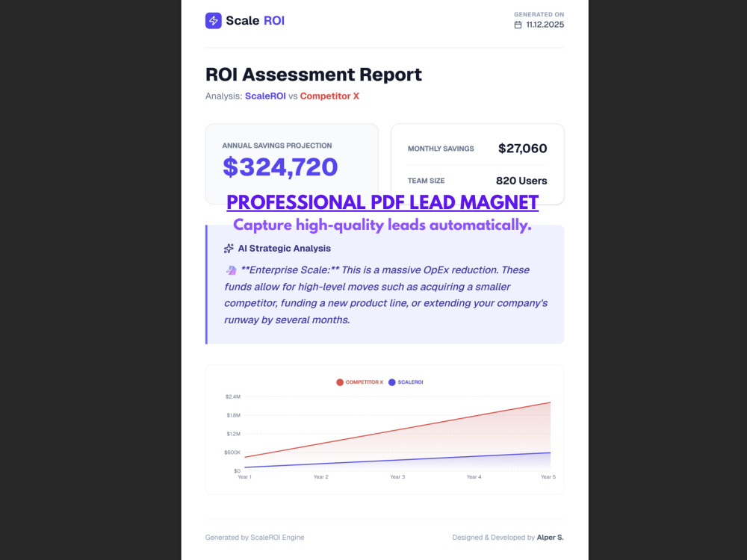Click the $600K axis label
Image resolution: width=747 pixels, height=560 pixels.
(x=232, y=452)
